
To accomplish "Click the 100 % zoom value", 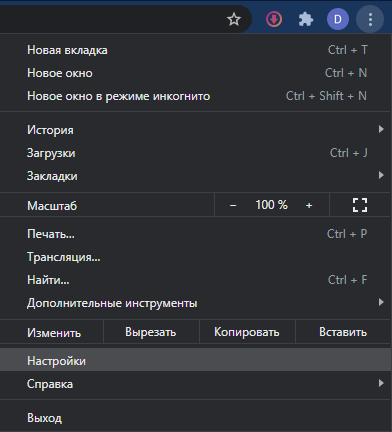I will click(x=271, y=205).
